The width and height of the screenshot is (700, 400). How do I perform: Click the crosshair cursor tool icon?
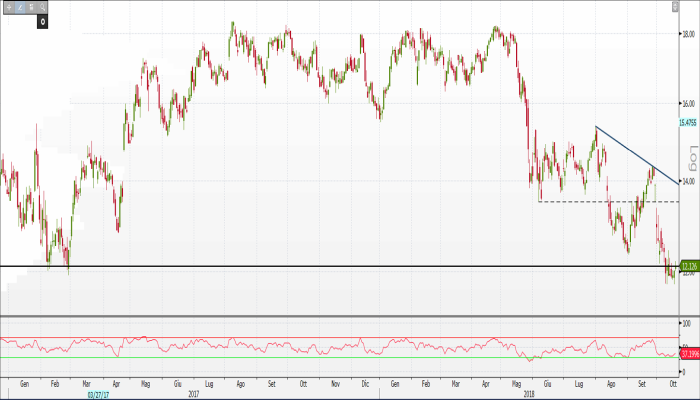click(x=7, y=6)
